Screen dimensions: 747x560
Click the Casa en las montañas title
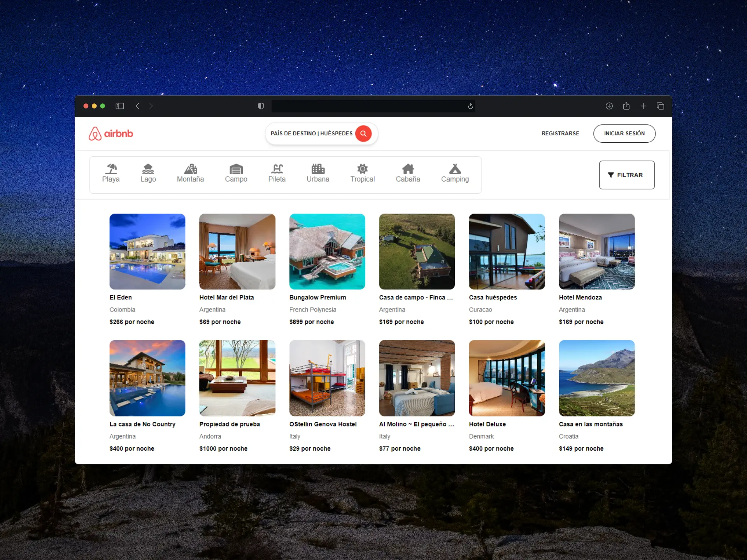pyautogui.click(x=591, y=424)
